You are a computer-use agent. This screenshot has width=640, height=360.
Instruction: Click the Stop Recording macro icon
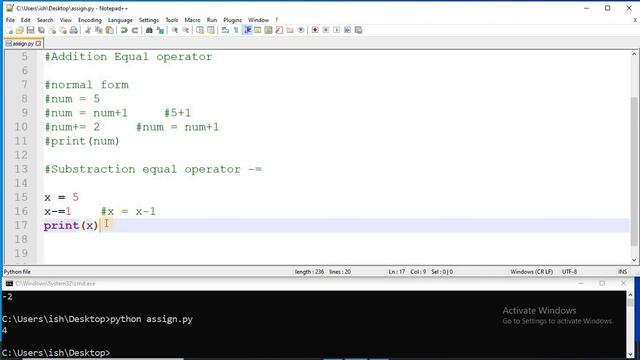coord(326,30)
